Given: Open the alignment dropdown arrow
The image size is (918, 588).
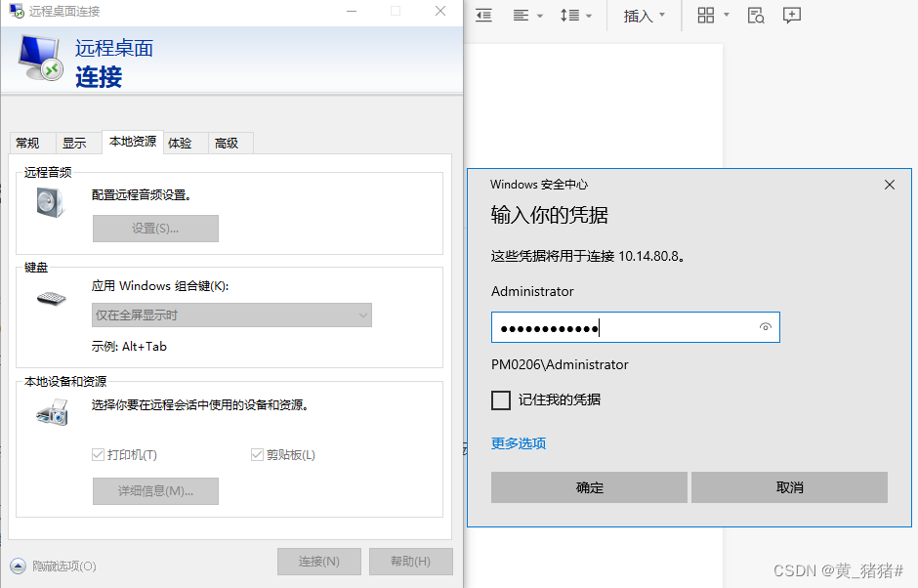Looking at the screenshot, I should pyautogui.click(x=540, y=16).
